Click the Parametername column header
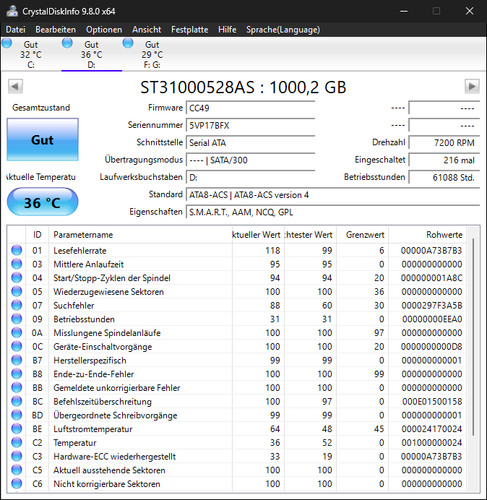This screenshot has height=500, width=487. click(x=140, y=235)
